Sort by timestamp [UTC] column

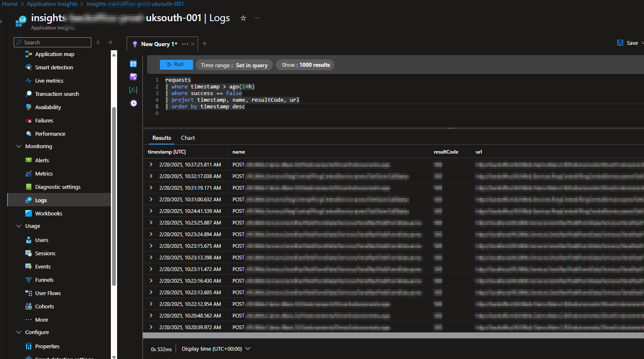point(167,152)
